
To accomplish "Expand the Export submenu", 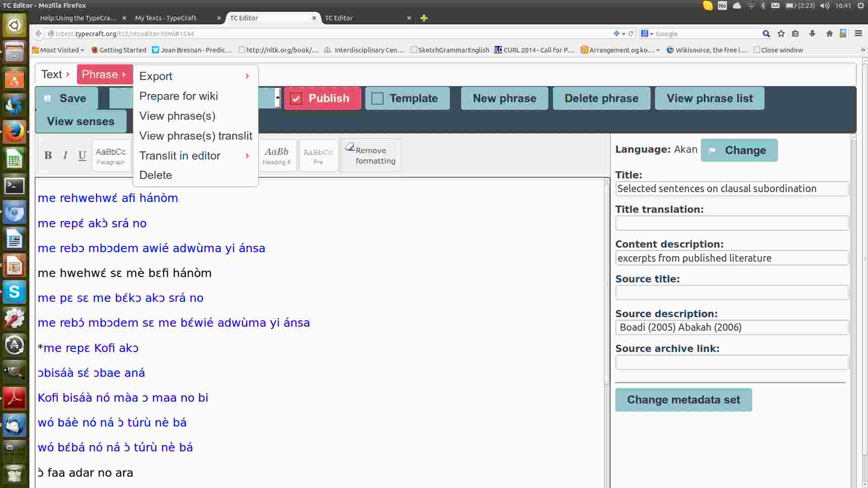I will coord(195,76).
